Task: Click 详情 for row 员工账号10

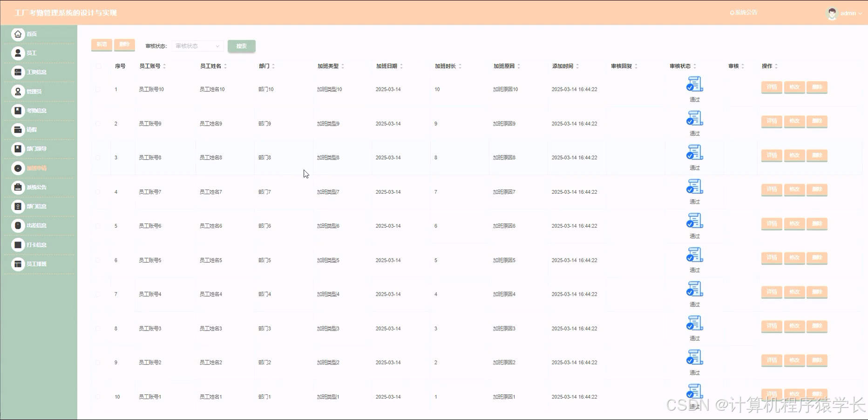Action: coord(772,87)
